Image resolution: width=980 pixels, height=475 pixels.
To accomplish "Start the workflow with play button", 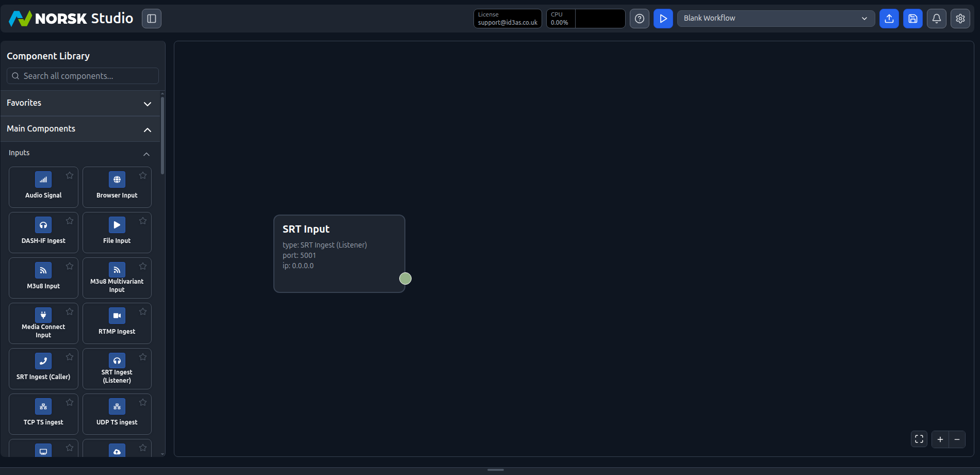I will (663, 19).
